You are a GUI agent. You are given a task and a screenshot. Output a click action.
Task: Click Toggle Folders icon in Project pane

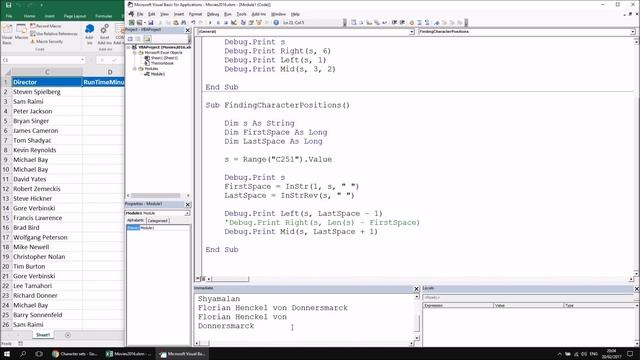(x=147, y=39)
